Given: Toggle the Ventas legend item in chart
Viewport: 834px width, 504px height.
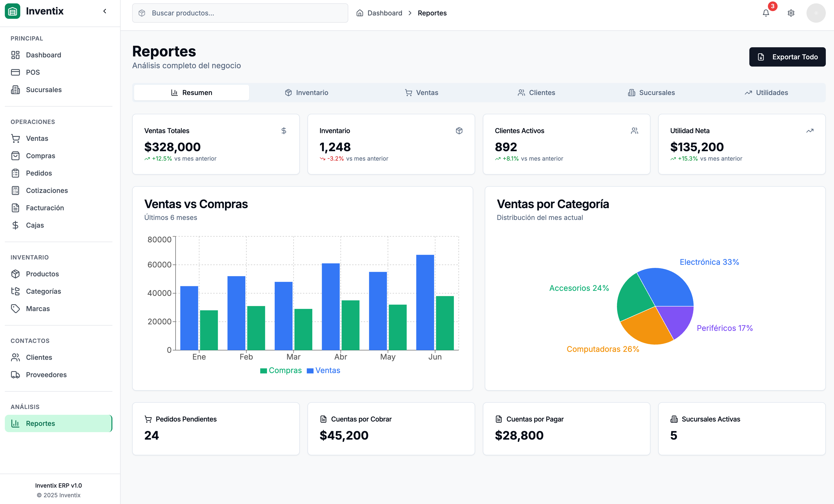Looking at the screenshot, I should click(x=323, y=370).
